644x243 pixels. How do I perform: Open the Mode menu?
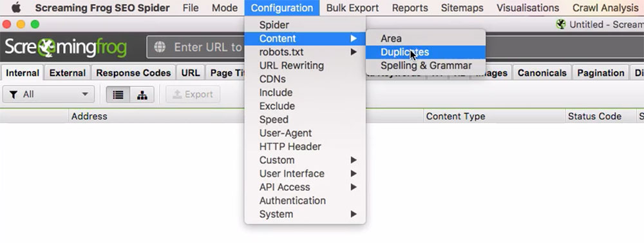coord(225,8)
